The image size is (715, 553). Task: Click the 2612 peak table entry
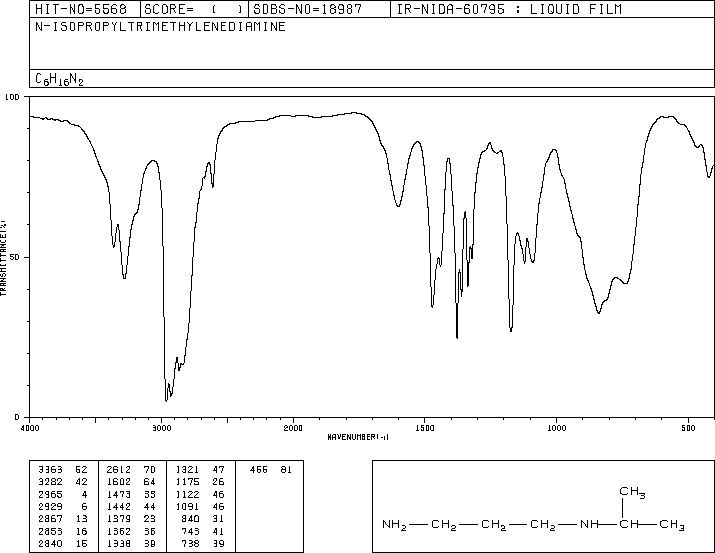[131, 470]
